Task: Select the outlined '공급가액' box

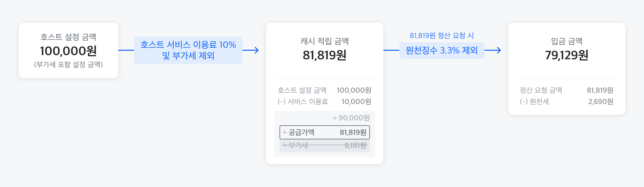Action: click(x=324, y=132)
